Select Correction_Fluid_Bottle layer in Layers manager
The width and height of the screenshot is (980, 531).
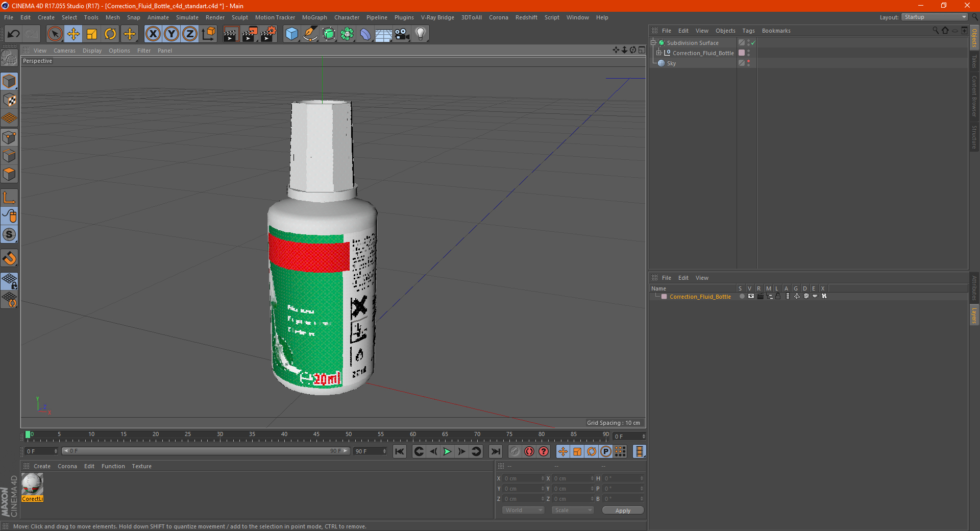pyautogui.click(x=700, y=297)
